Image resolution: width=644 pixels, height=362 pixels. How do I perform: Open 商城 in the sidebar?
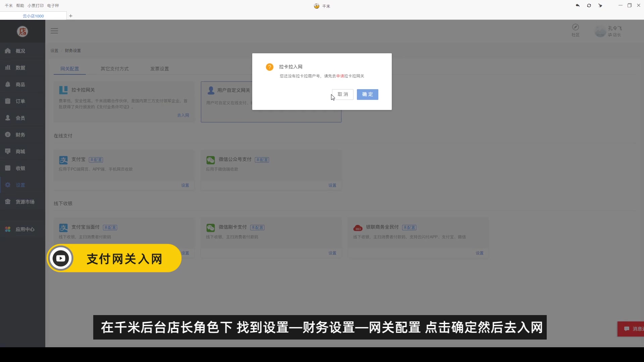click(x=22, y=152)
